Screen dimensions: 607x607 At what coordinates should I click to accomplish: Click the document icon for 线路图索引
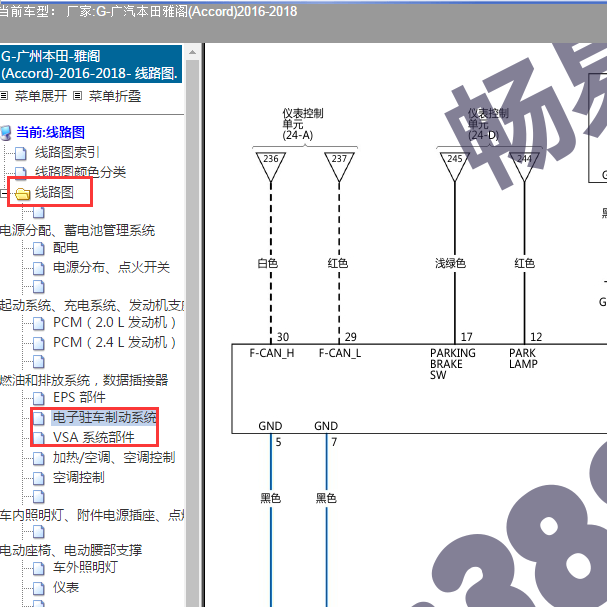click(x=21, y=153)
